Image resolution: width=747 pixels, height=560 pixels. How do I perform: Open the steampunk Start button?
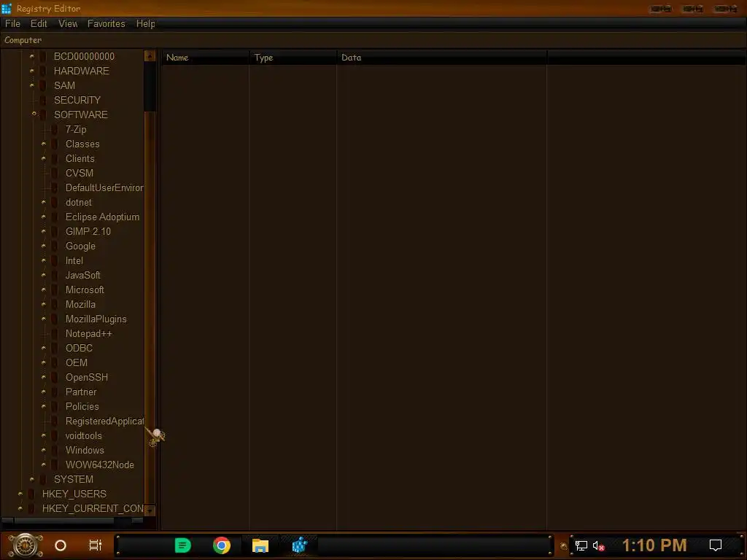click(26, 545)
